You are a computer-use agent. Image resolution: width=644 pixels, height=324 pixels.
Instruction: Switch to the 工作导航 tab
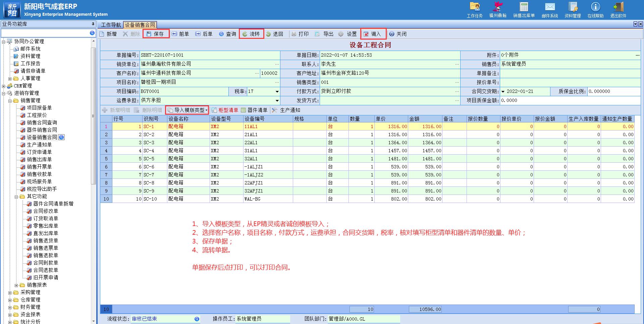point(111,25)
